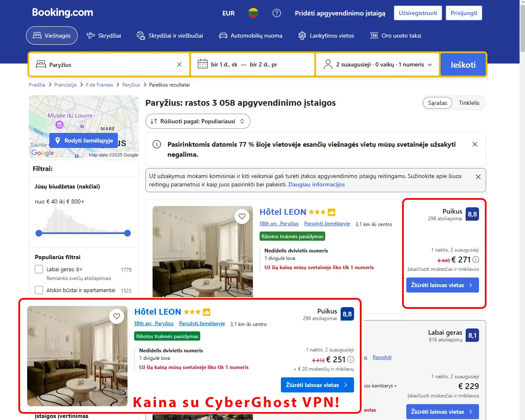Open the Rūšiuoti pagal Populiariausi dropdown

coord(198,121)
